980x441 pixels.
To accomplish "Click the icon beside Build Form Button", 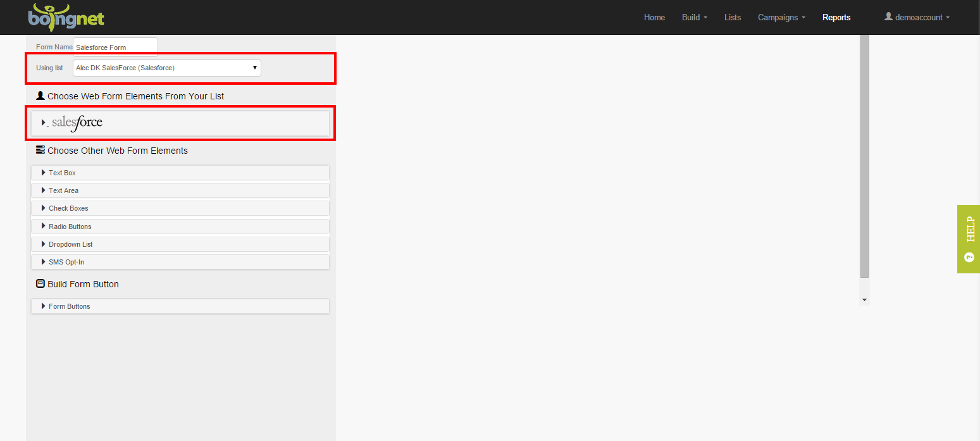I will point(40,284).
